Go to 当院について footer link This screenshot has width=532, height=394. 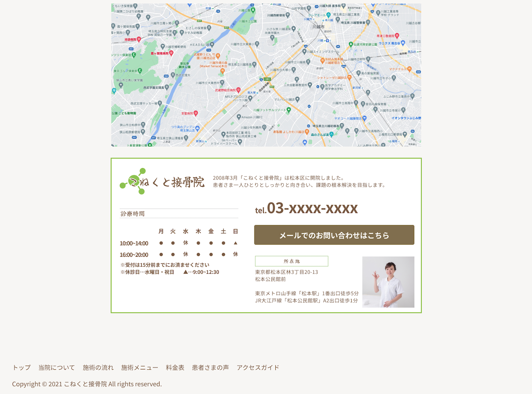coord(57,368)
